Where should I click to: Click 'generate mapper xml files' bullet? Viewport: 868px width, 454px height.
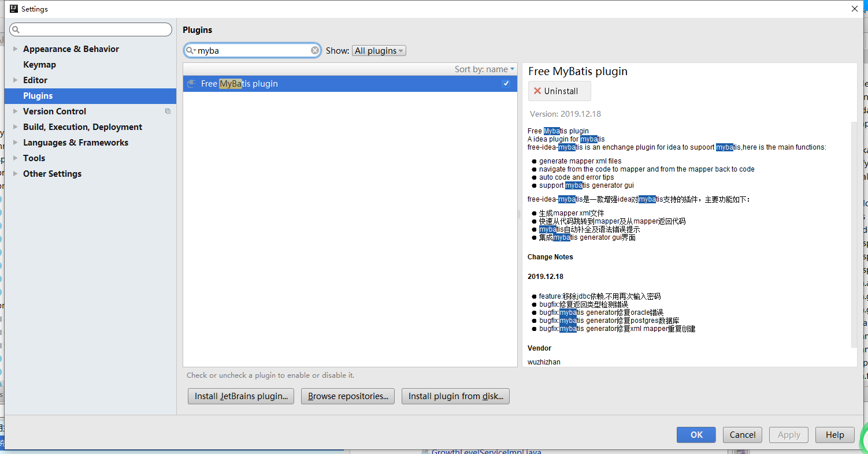(580, 161)
